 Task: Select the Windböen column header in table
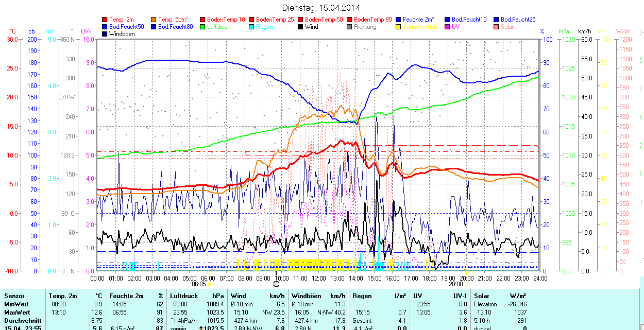click(x=306, y=296)
